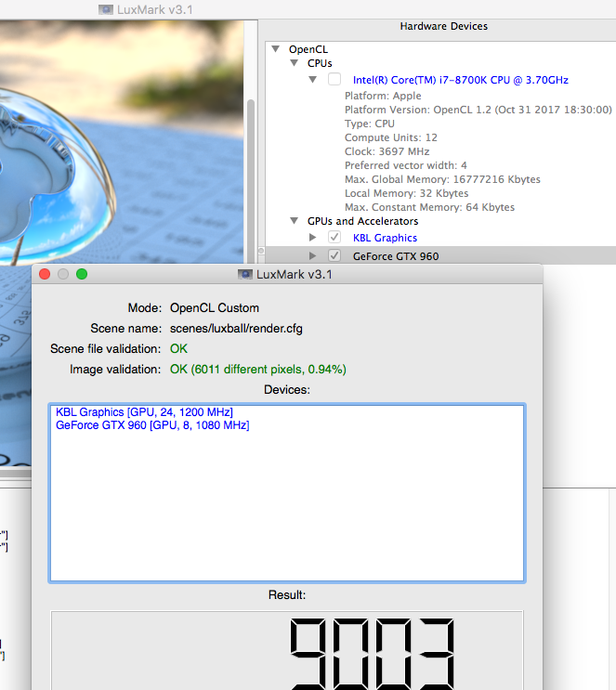
Task: Click the grey minimize button on results dialog
Action: [x=63, y=274]
